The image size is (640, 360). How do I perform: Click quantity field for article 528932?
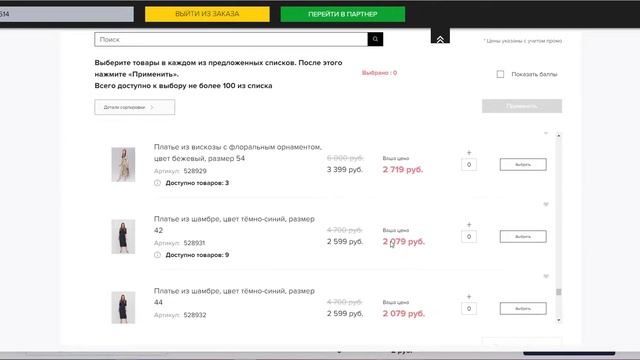469,309
